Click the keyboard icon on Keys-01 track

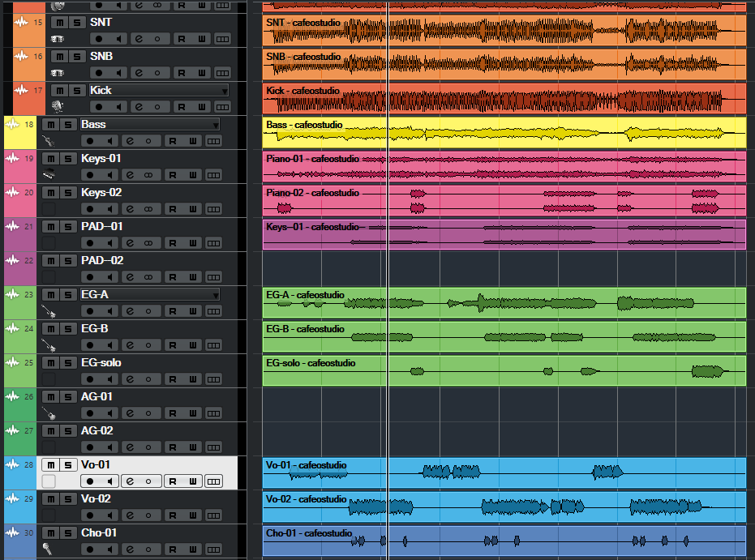49,174
